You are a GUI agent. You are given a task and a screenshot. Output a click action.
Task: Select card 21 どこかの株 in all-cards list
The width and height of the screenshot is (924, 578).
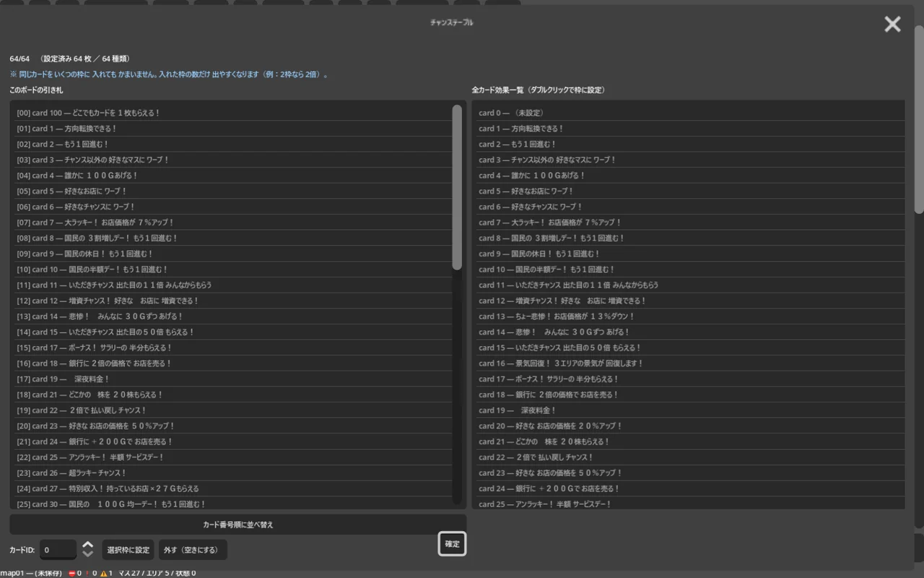point(690,441)
